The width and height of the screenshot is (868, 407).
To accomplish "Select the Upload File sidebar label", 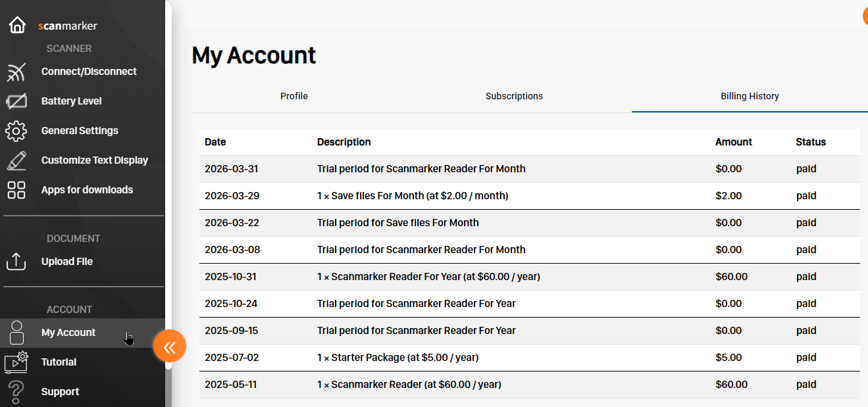I will click(67, 262).
